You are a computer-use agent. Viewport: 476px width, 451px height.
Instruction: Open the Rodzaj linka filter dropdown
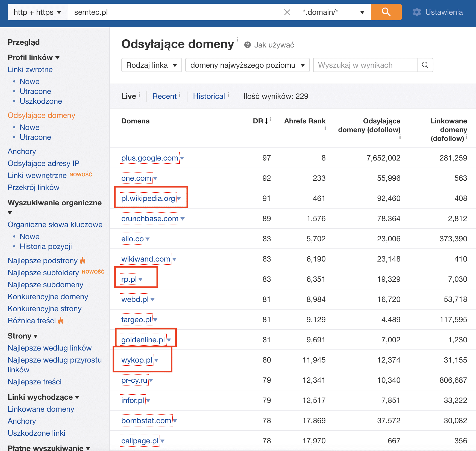click(x=151, y=65)
